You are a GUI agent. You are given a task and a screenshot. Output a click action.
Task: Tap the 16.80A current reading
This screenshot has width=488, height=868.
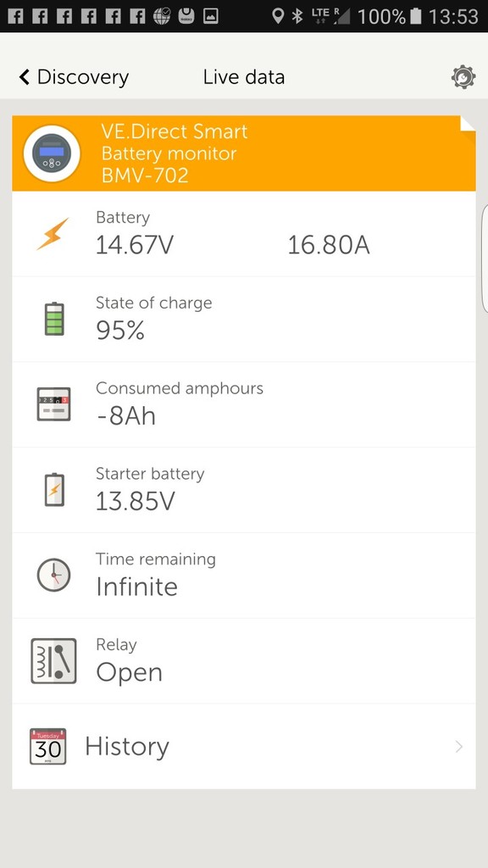click(x=329, y=245)
